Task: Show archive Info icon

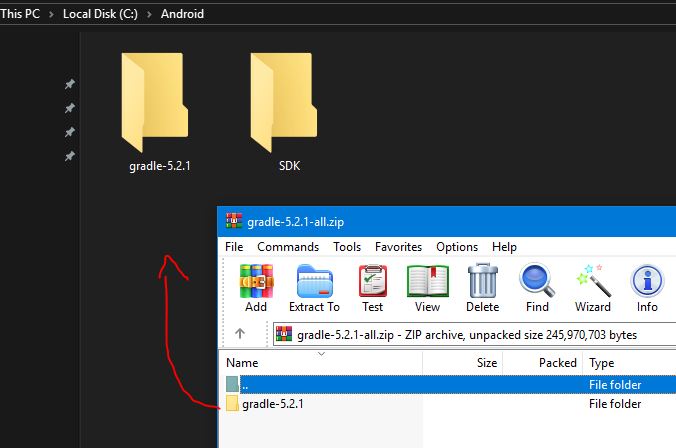Action: click(x=647, y=281)
